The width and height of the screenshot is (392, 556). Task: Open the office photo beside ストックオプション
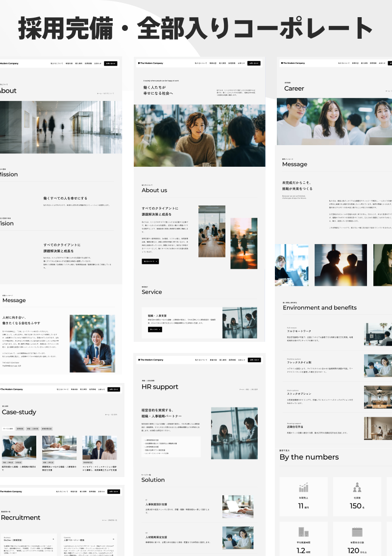click(378, 398)
